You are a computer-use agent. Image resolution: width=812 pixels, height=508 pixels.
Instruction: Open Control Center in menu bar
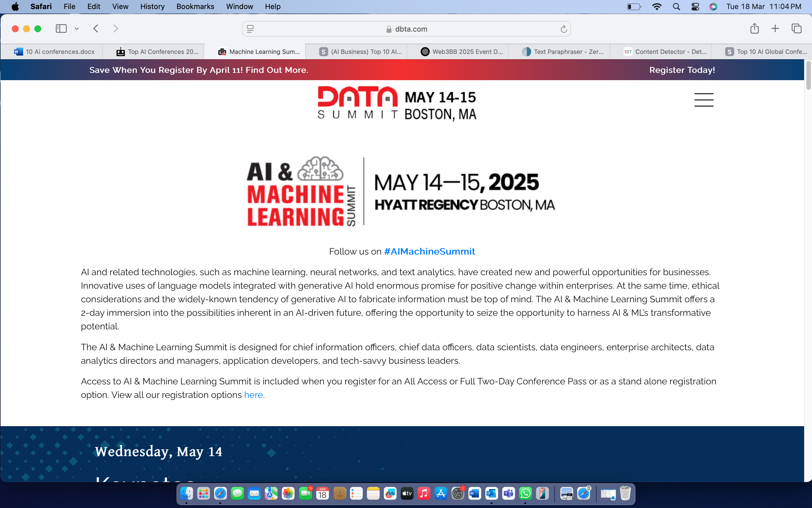(695, 7)
